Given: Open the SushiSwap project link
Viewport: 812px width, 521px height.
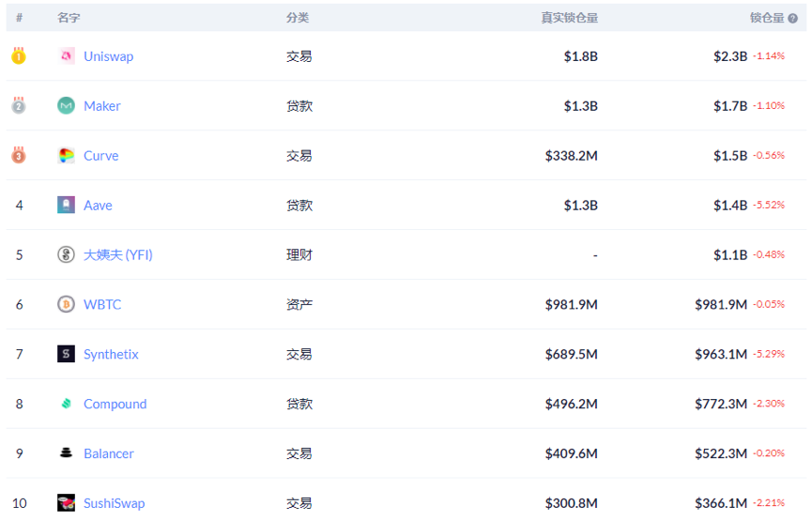Looking at the screenshot, I should [114, 503].
